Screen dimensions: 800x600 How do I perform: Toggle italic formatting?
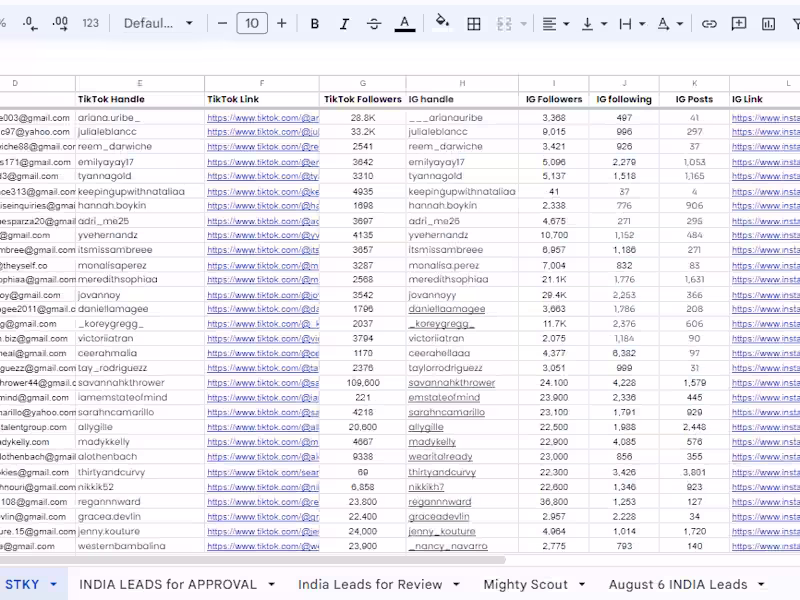click(344, 23)
